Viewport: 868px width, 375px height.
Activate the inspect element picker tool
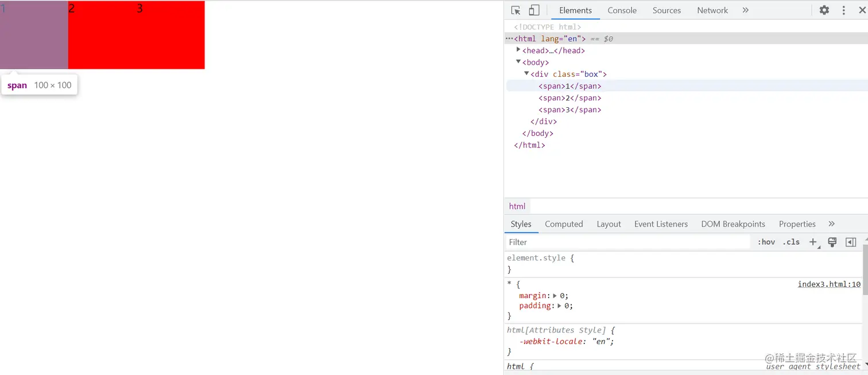[x=516, y=10]
